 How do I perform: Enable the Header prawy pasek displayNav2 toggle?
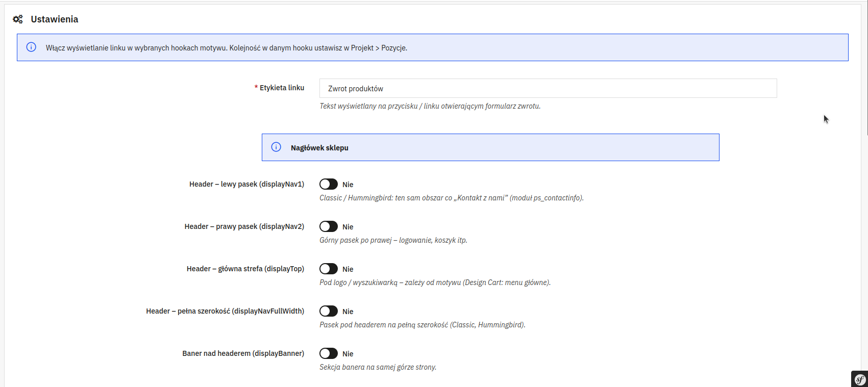click(329, 226)
